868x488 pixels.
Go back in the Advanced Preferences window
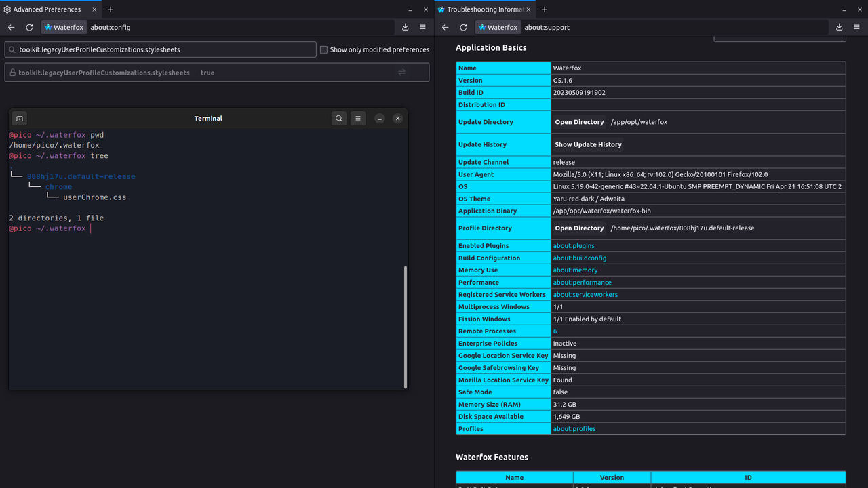coord(11,27)
